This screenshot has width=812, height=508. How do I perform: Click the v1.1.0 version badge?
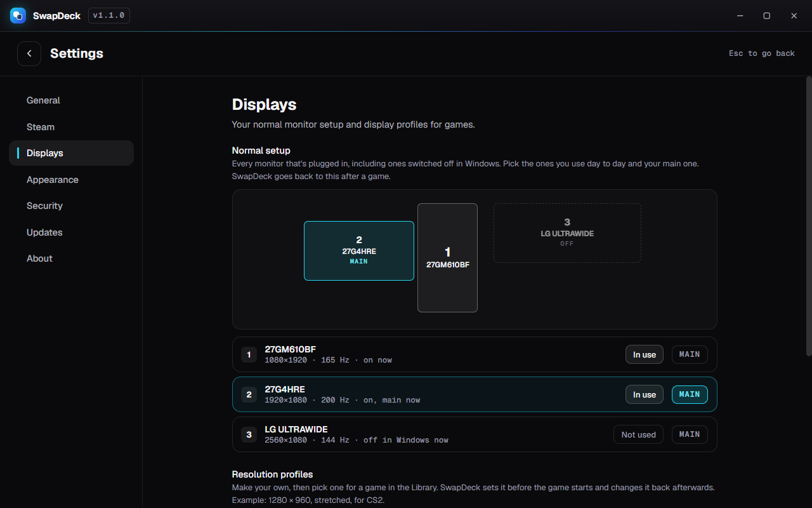coord(109,15)
